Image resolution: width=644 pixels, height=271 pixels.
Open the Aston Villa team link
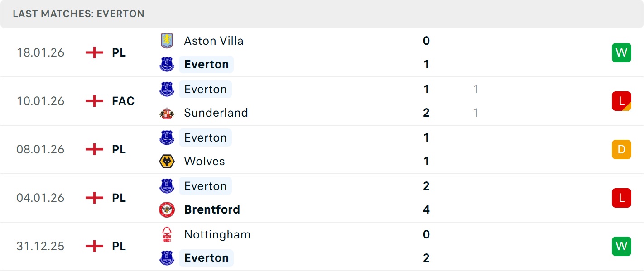[214, 41]
